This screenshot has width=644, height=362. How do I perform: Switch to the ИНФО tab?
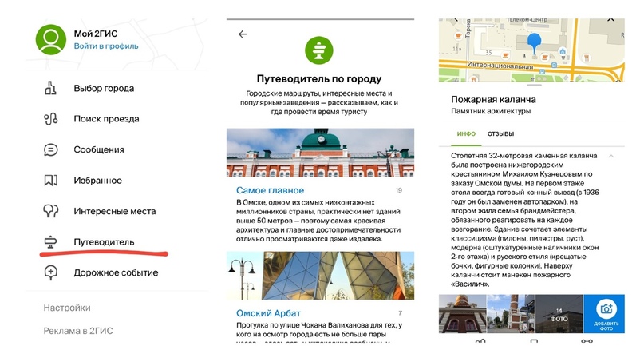(466, 133)
